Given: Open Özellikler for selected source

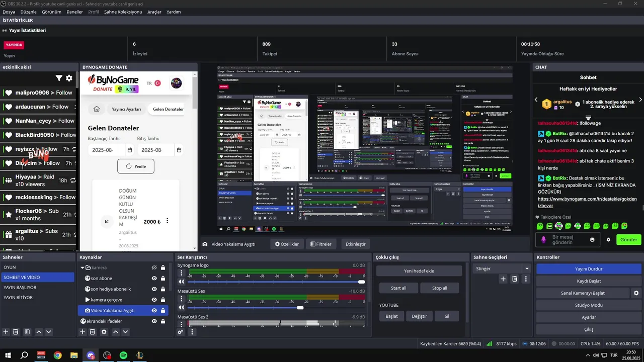Looking at the screenshot, I should point(286,244).
